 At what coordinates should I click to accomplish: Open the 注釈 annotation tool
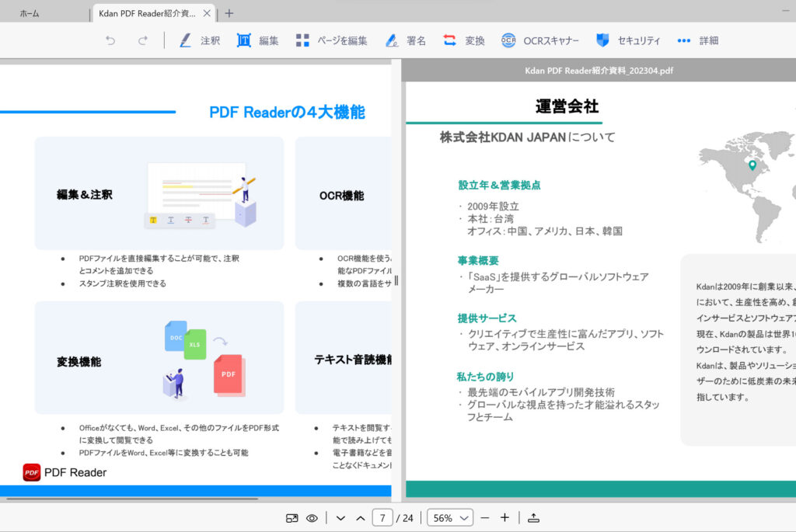click(200, 40)
